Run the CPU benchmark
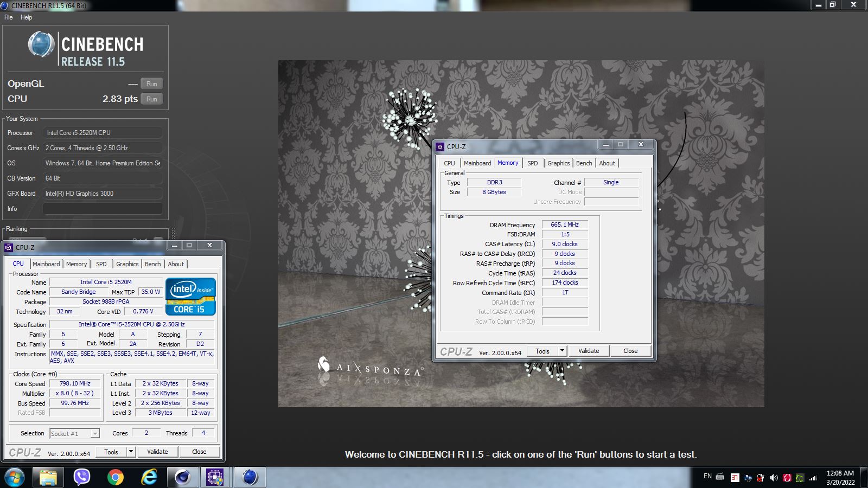The height and width of the screenshot is (488, 868). (x=152, y=99)
